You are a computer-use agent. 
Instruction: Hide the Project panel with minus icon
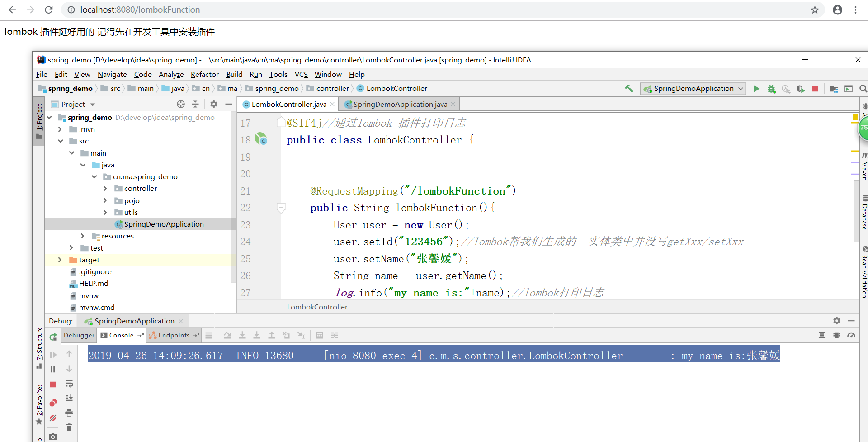point(229,104)
